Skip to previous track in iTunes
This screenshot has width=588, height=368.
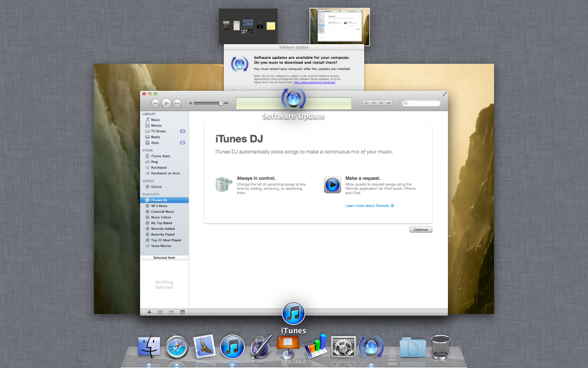(156, 103)
